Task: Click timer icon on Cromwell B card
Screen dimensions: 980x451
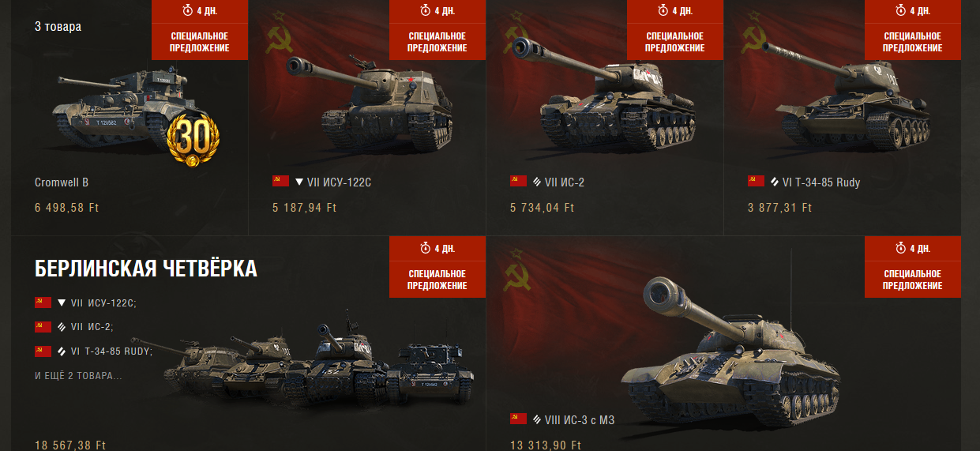Action: 186,11
